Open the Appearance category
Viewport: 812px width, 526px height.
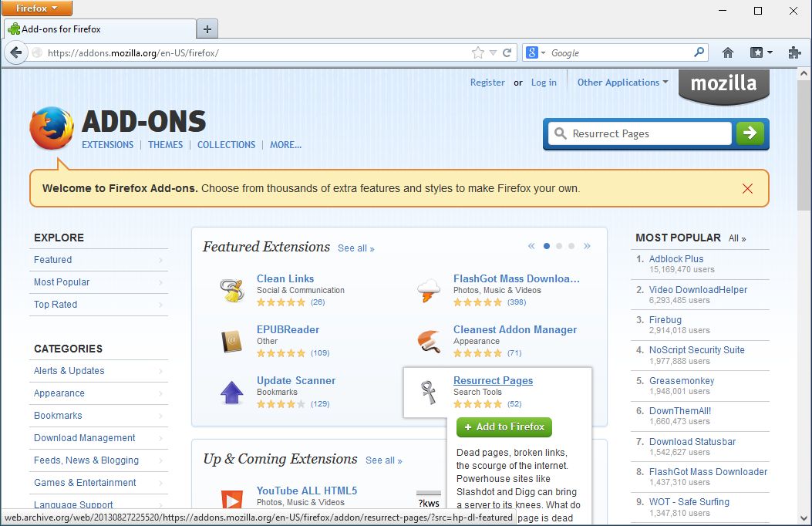99,393
